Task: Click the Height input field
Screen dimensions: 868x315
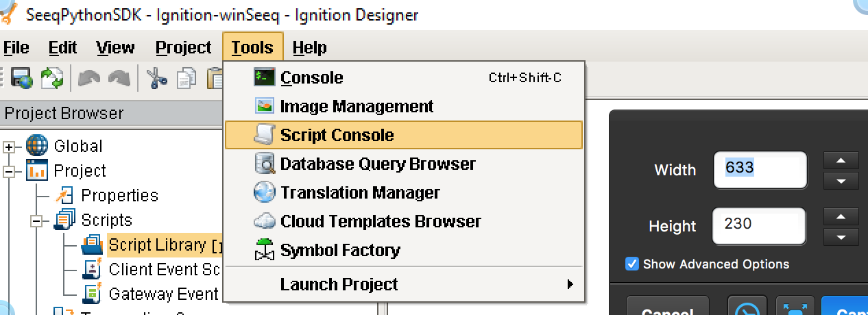Action: [759, 225]
